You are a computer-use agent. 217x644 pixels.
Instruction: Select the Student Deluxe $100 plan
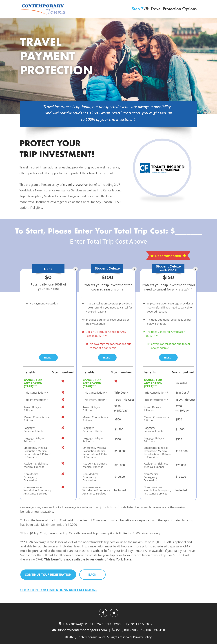coord(107,357)
